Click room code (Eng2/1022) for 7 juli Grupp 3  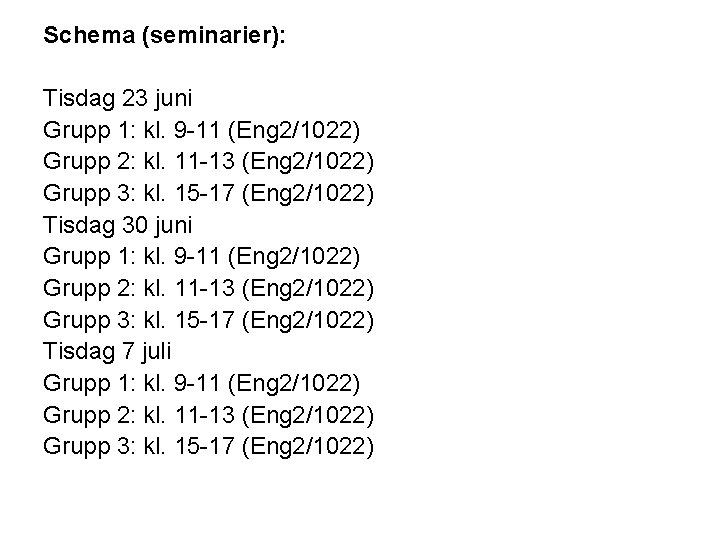tap(308, 447)
